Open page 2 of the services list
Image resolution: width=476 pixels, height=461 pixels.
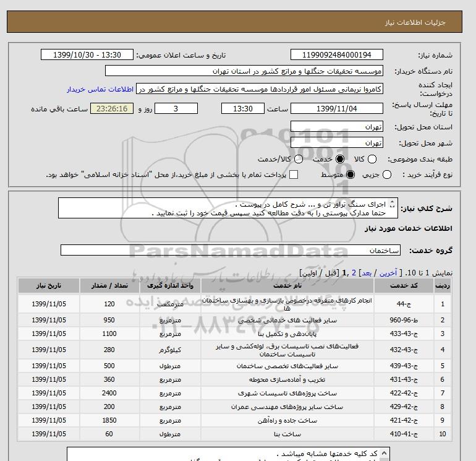click(354, 273)
